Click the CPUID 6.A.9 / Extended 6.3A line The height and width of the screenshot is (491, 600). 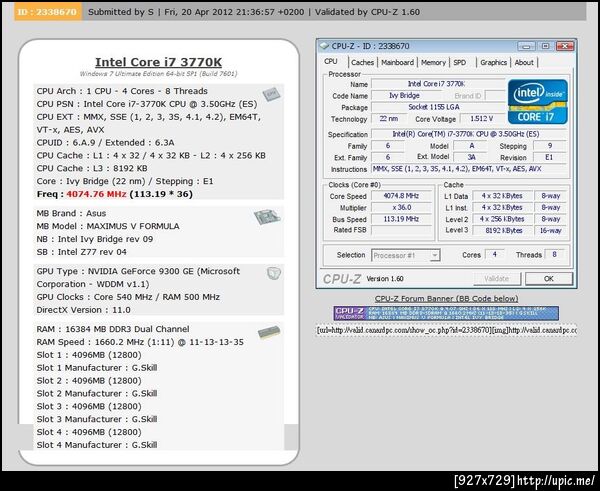point(105,143)
